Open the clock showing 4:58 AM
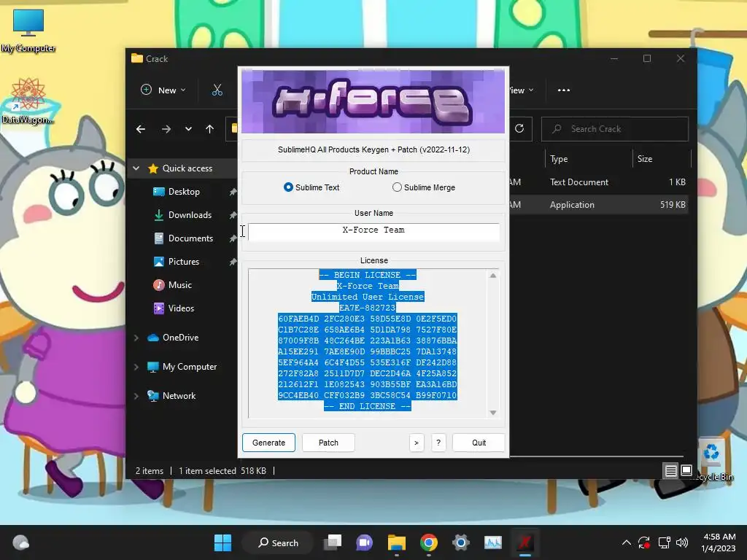747x560 pixels. pyautogui.click(x=719, y=542)
